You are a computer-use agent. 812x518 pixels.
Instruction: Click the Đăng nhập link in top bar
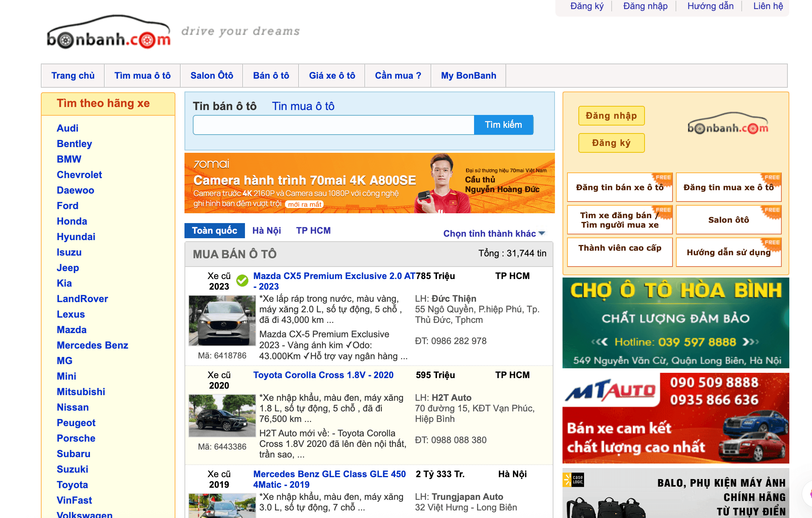point(645,6)
